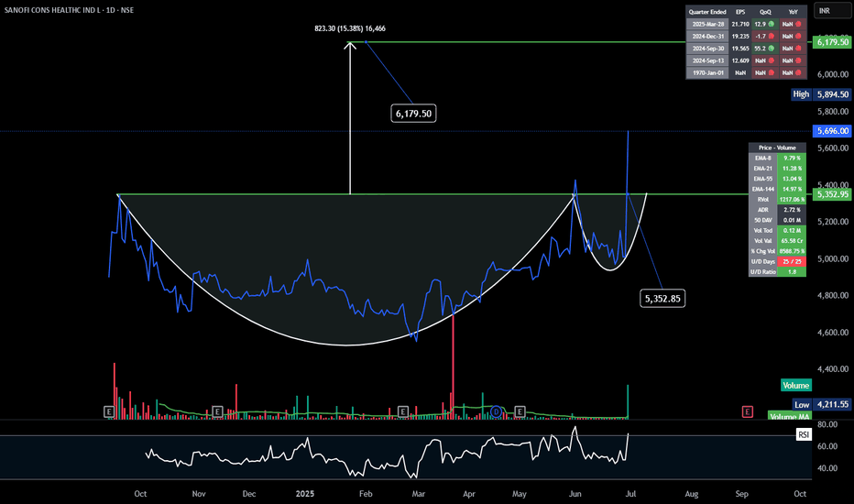The width and height of the screenshot is (854, 504).
Task: Click the Jun label on time axis
Action: [575, 494]
